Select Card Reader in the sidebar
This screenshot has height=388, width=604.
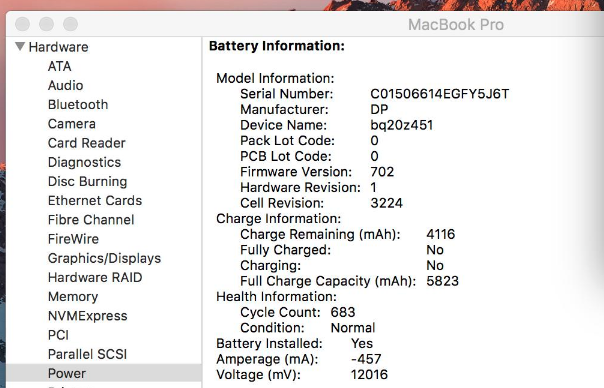(87, 143)
